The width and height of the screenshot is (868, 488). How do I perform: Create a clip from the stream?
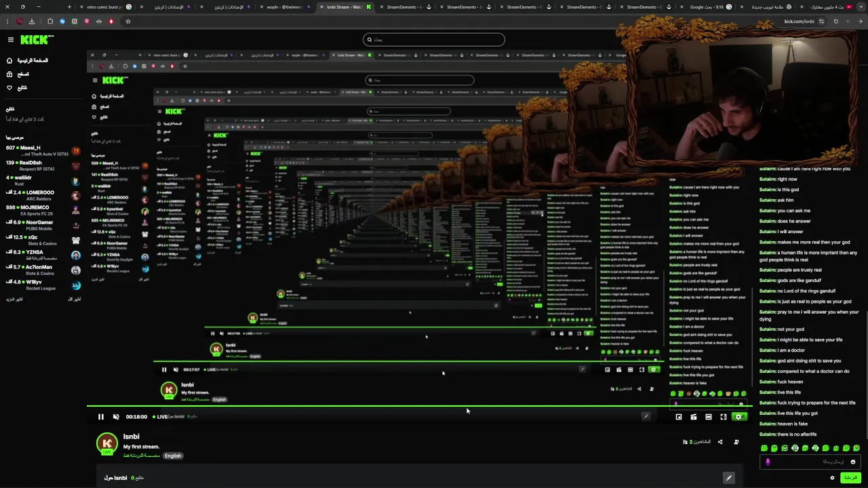(x=694, y=417)
